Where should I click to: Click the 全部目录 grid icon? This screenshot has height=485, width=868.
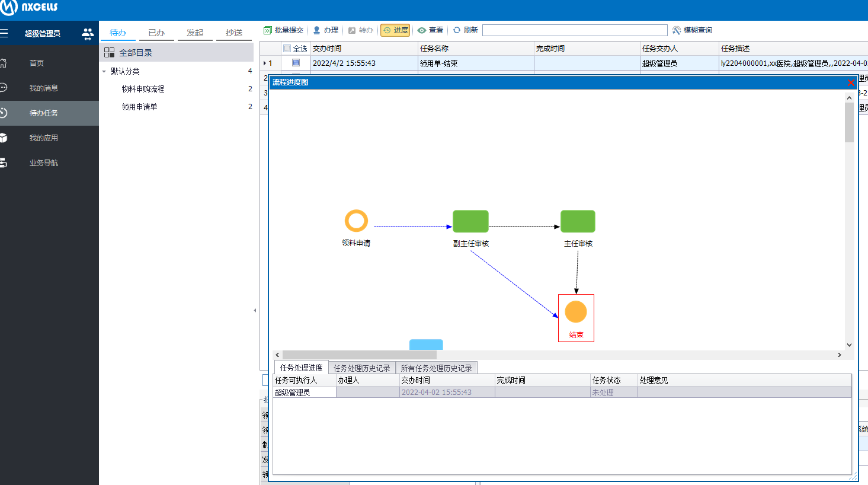(109, 53)
